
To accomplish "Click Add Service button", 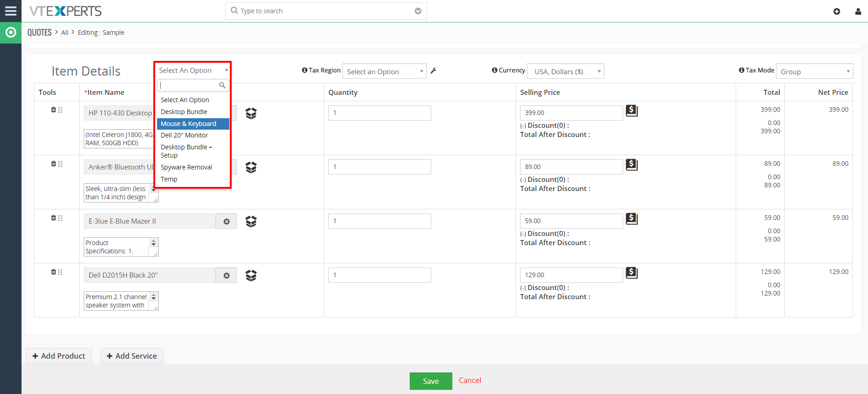I will 132,356.
